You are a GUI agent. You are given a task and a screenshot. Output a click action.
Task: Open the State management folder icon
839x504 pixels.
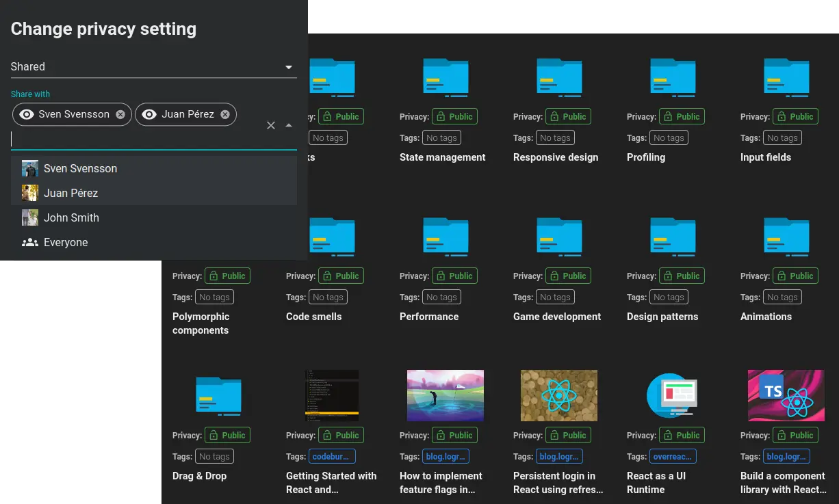(446, 77)
